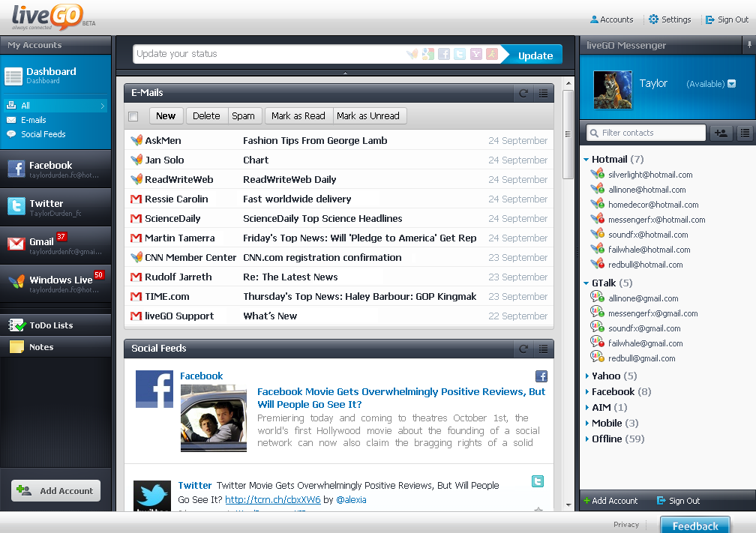756x533 pixels.
Task: Expand the Facebook contact group
Action: click(x=586, y=392)
